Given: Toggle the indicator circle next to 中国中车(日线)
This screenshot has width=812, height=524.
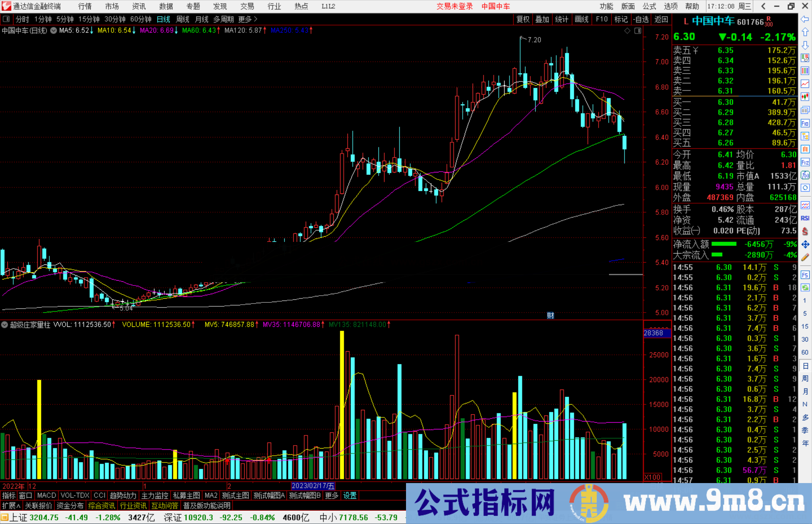Looking at the screenshot, I should (x=54, y=30).
